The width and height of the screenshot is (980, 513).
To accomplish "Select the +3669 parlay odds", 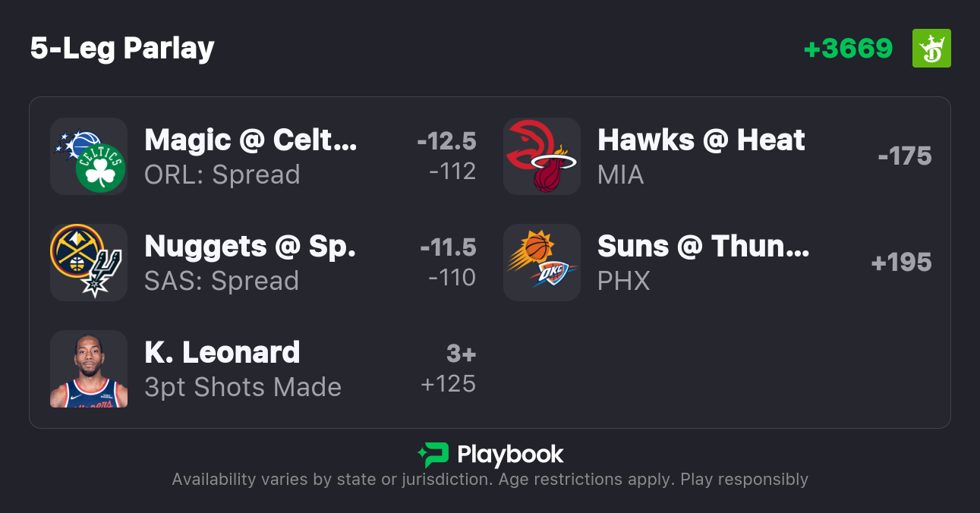I will point(848,49).
